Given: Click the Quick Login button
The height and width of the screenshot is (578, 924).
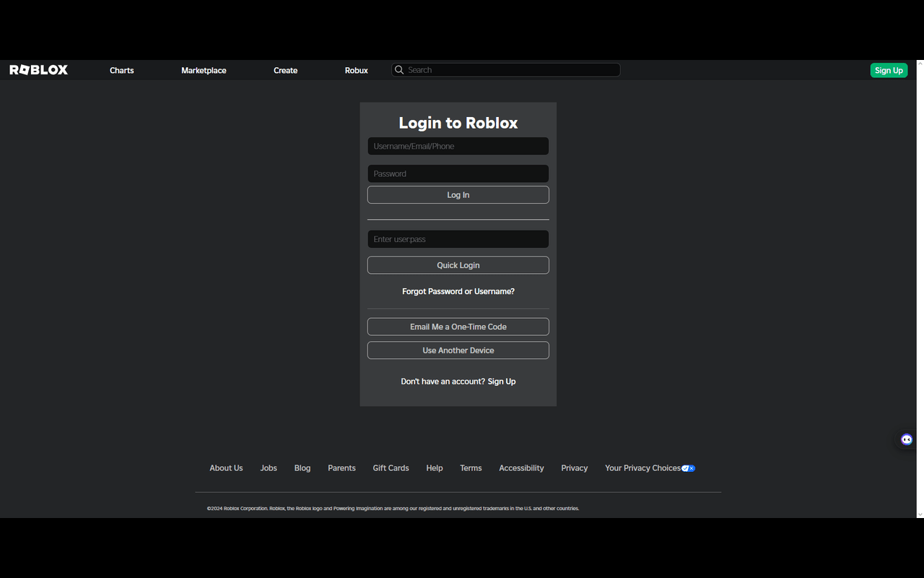Looking at the screenshot, I should pyautogui.click(x=458, y=265).
